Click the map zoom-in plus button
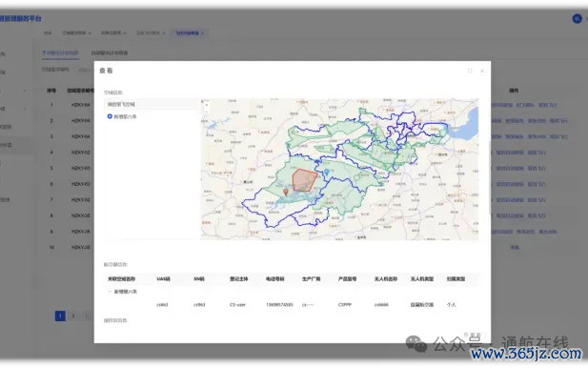588x368 pixels. (x=207, y=105)
